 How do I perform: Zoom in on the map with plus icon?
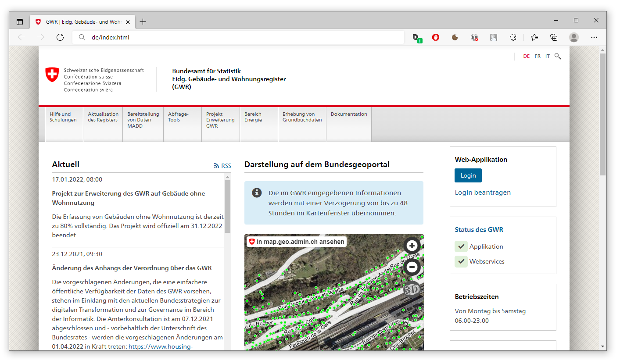click(412, 246)
